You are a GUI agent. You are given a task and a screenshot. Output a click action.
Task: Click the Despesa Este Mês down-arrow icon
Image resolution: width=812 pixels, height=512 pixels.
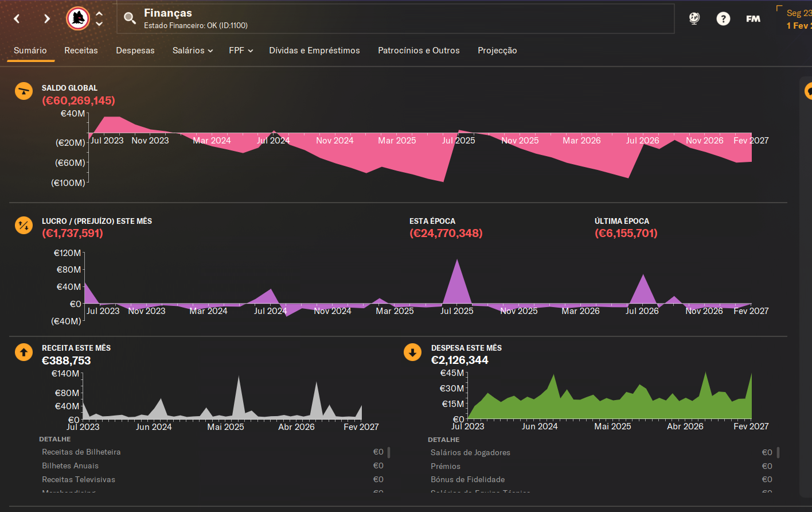point(412,352)
